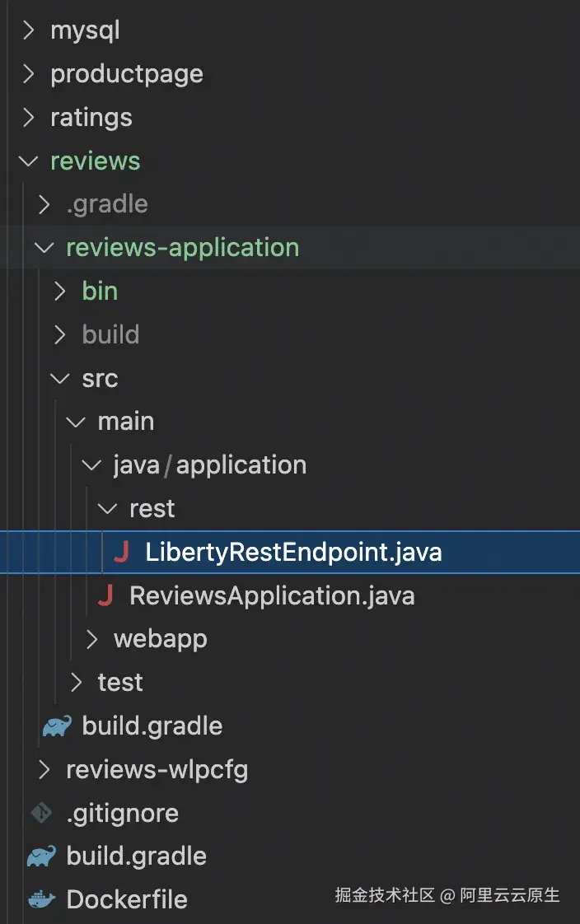Expand the bin folder arrow
580x924 pixels.
click(x=60, y=291)
